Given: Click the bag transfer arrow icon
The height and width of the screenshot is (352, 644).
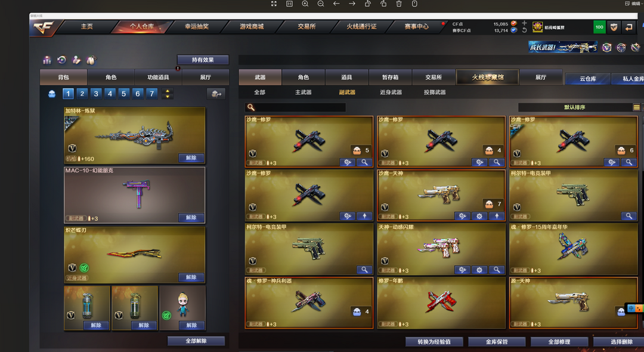Looking at the screenshot, I should pos(216,94).
